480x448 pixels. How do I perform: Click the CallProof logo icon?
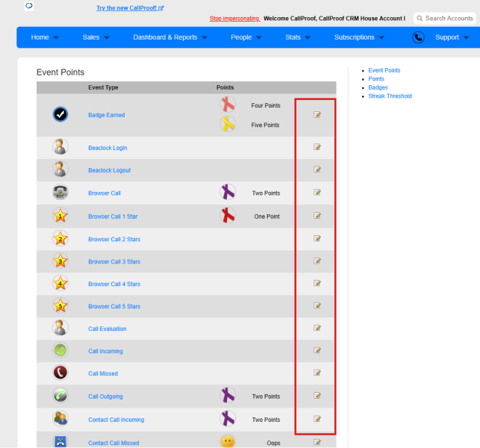pos(29,6)
